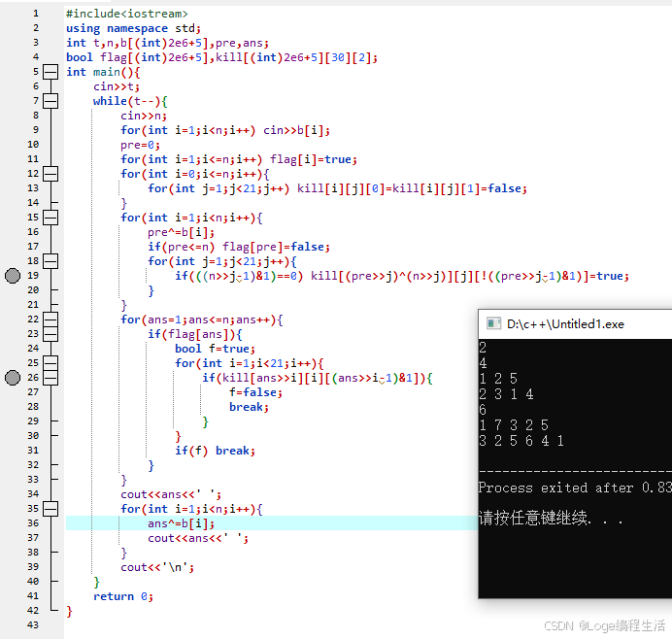Image resolution: width=672 pixels, height=639 pixels.
Task: Collapse the if(kill...) fold at line 26
Action: click(50, 378)
